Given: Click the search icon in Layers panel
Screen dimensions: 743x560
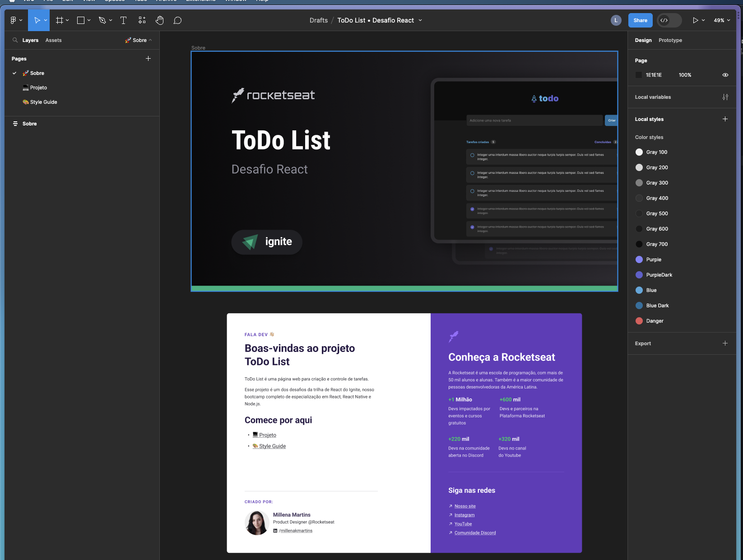Looking at the screenshot, I should tap(15, 40).
